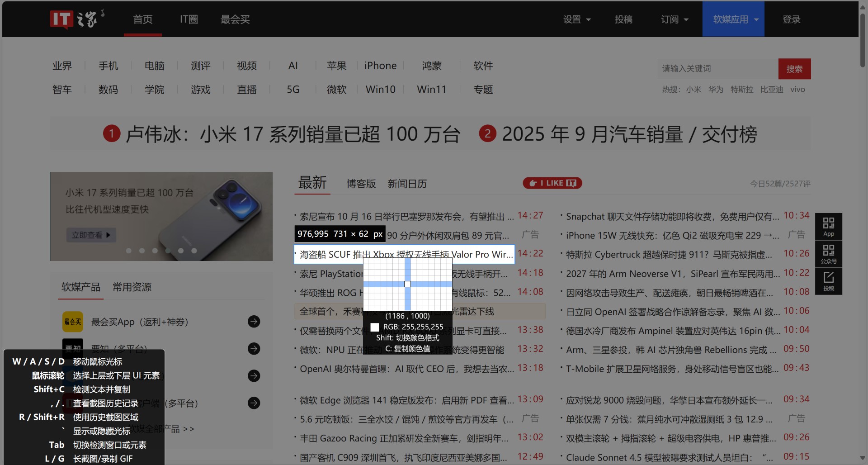Open the App QR code sidebar icon
868x465 pixels.
(x=828, y=226)
